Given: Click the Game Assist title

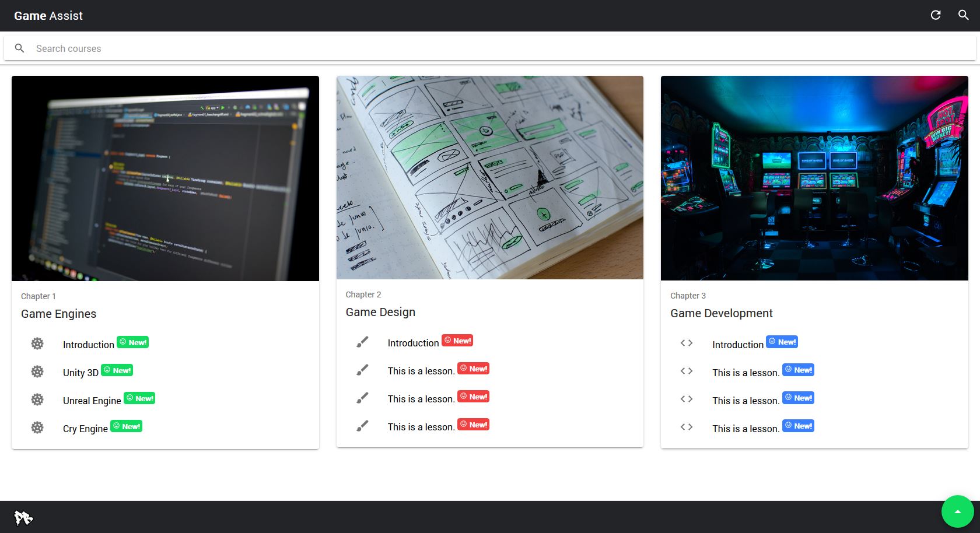Looking at the screenshot, I should click(x=48, y=16).
